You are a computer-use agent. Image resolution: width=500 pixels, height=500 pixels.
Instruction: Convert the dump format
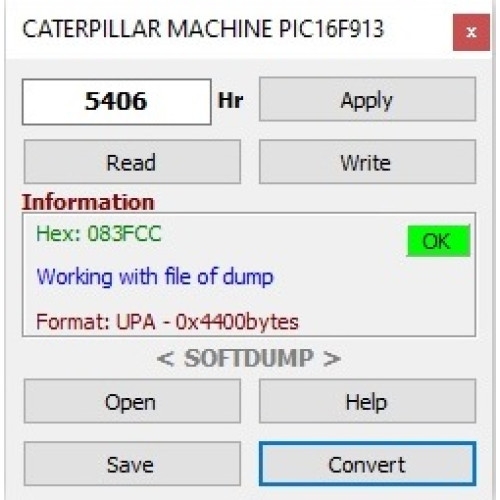coord(367,464)
